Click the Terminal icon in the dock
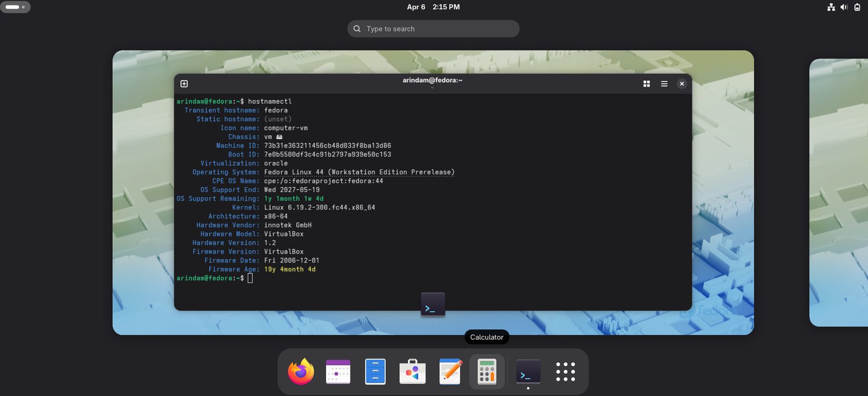The width and height of the screenshot is (868, 396). coord(528,372)
